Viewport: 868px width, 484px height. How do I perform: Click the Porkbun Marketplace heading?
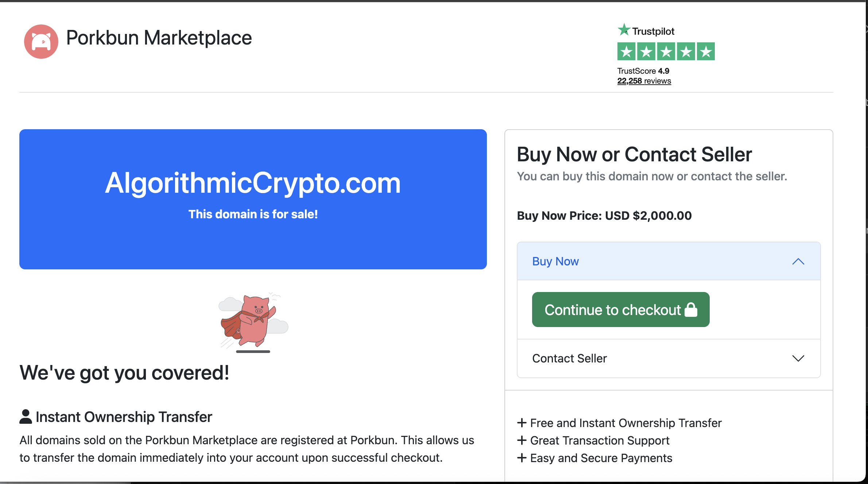point(159,37)
